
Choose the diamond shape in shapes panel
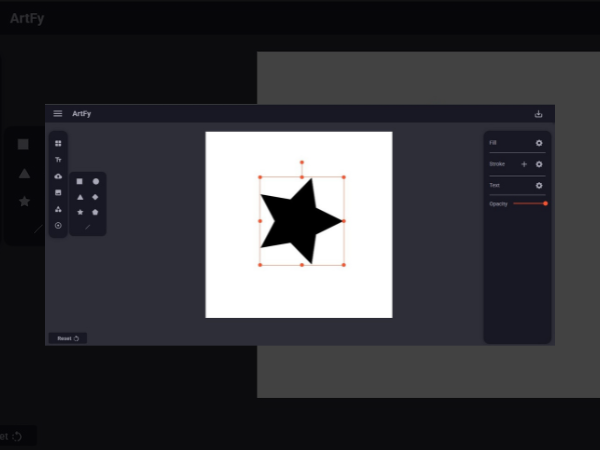(x=96, y=197)
